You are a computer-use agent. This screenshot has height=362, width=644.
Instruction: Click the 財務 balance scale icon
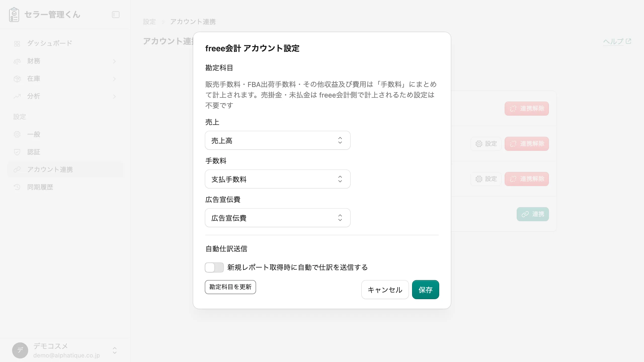coord(17,61)
